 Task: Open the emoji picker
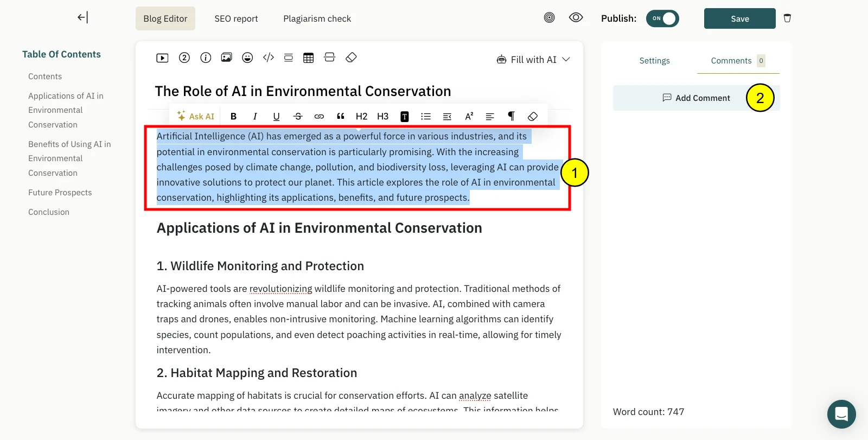[x=247, y=58]
